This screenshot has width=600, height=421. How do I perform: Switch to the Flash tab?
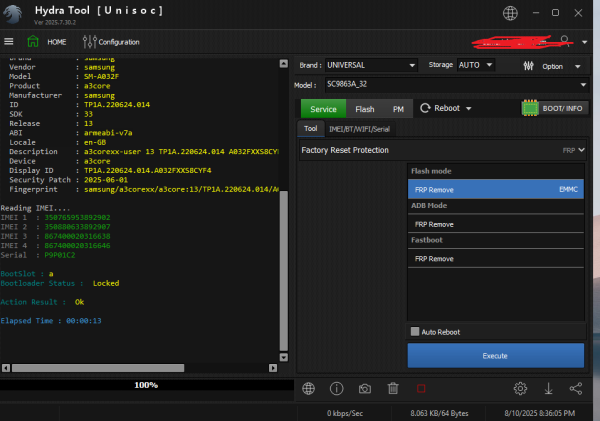tap(365, 109)
